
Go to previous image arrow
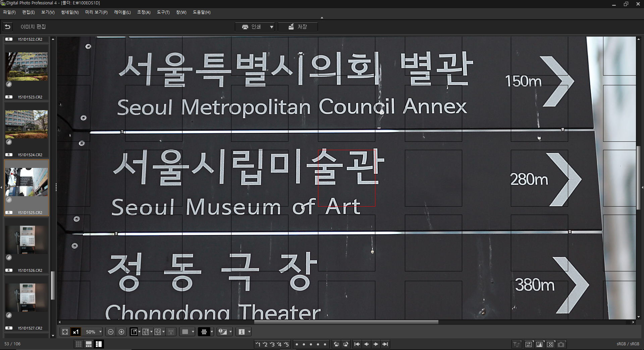click(x=367, y=344)
